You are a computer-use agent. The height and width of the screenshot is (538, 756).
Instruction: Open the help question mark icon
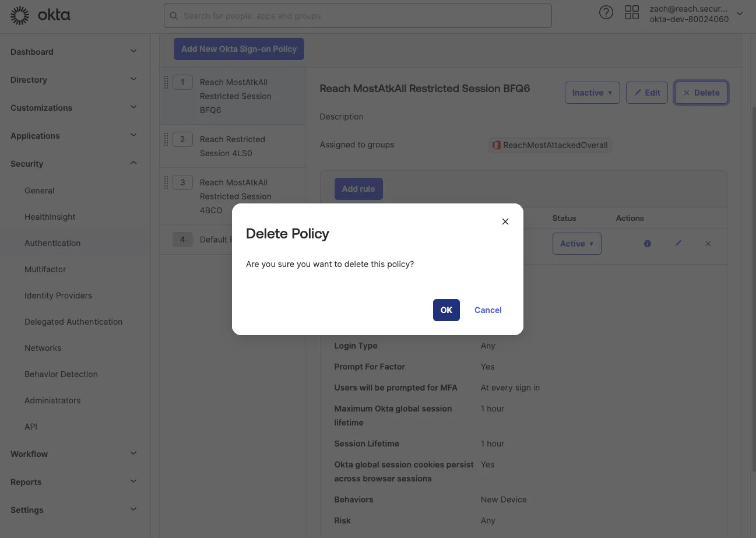[606, 12]
